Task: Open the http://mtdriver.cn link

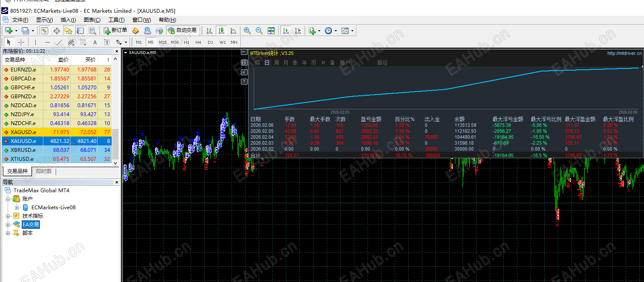Action: (x=624, y=54)
